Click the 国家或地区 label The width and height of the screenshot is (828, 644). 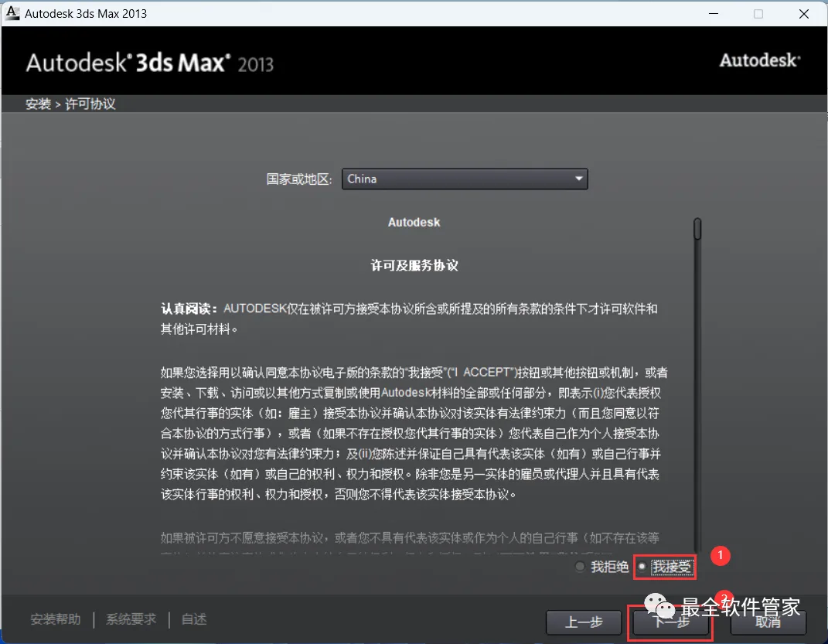click(299, 179)
